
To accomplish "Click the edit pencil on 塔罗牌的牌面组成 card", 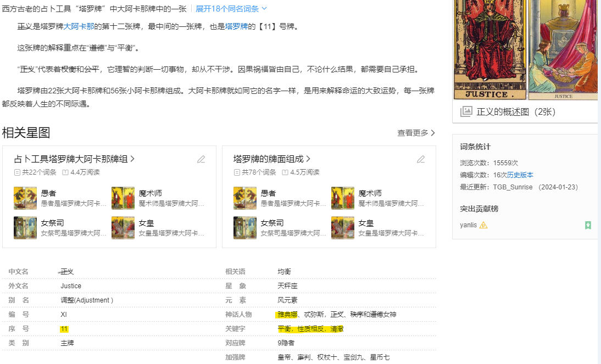I will point(421,159).
